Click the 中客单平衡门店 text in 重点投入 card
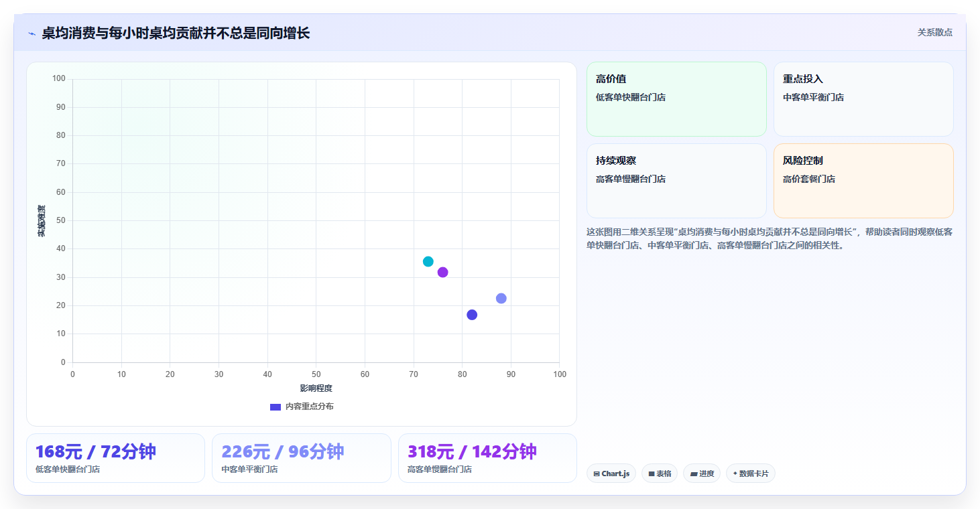 (x=813, y=98)
